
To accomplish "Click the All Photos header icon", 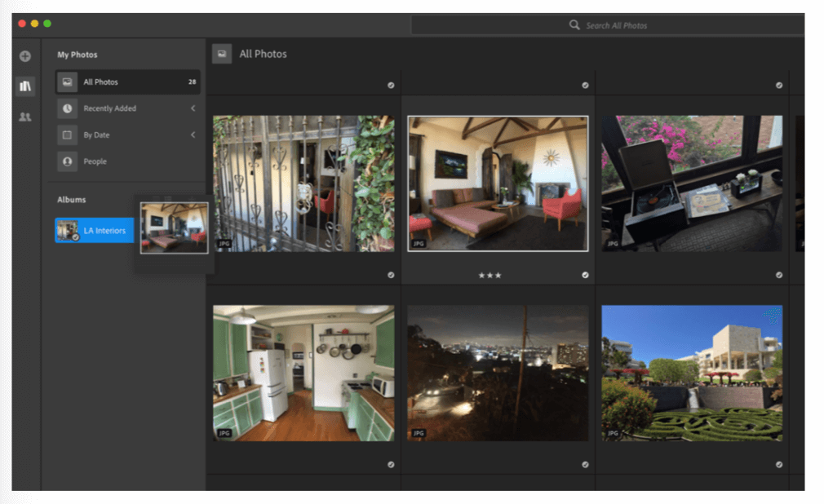I will pyautogui.click(x=222, y=54).
